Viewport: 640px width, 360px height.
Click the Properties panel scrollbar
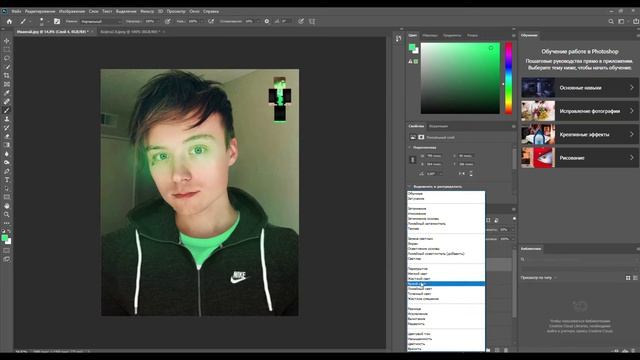tap(514, 159)
